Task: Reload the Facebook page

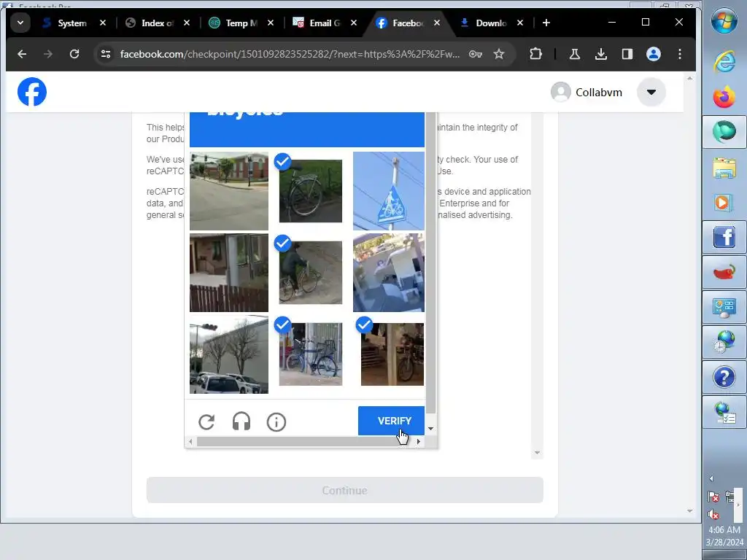Action: click(x=74, y=54)
